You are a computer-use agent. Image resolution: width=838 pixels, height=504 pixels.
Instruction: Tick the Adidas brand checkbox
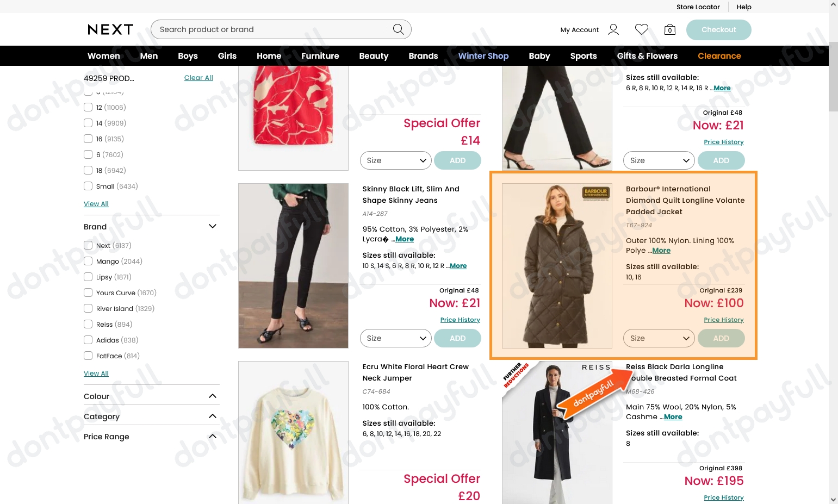[88, 340]
